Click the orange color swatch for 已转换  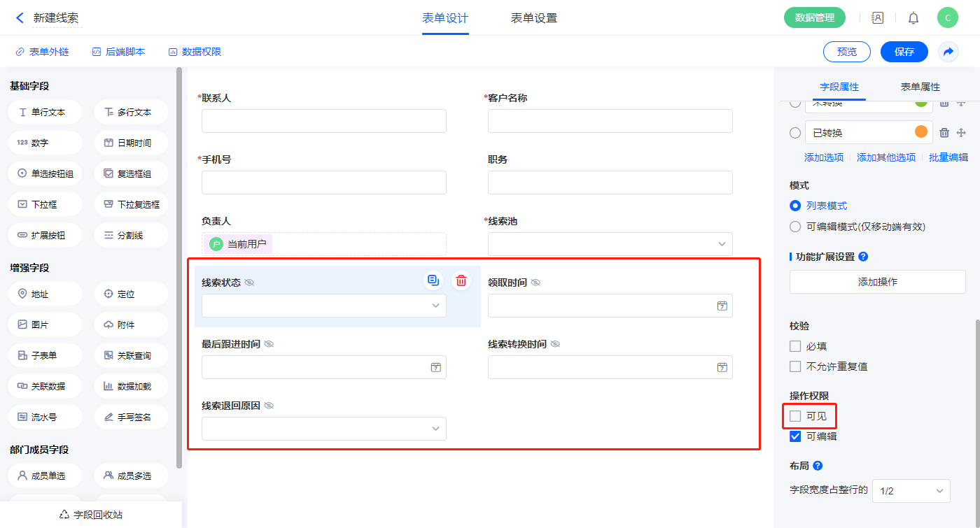[x=921, y=132]
